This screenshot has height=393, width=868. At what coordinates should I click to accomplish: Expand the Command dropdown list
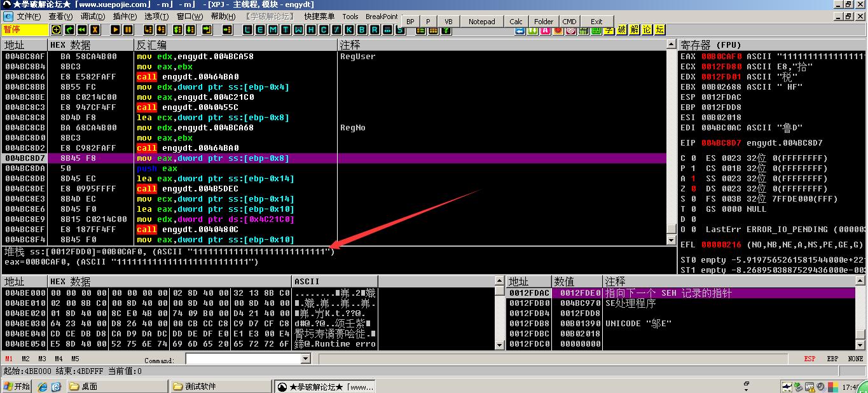pos(305,359)
